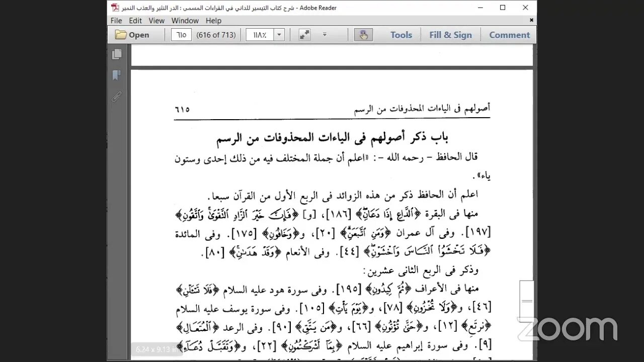Image resolution: width=644 pixels, height=362 pixels.
Task: Open the Window menu
Action: [x=185, y=21]
